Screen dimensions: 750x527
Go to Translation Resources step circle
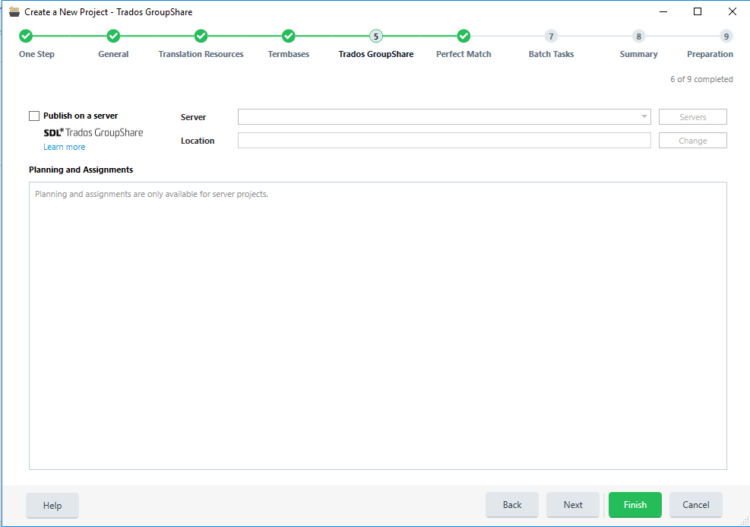[201, 36]
